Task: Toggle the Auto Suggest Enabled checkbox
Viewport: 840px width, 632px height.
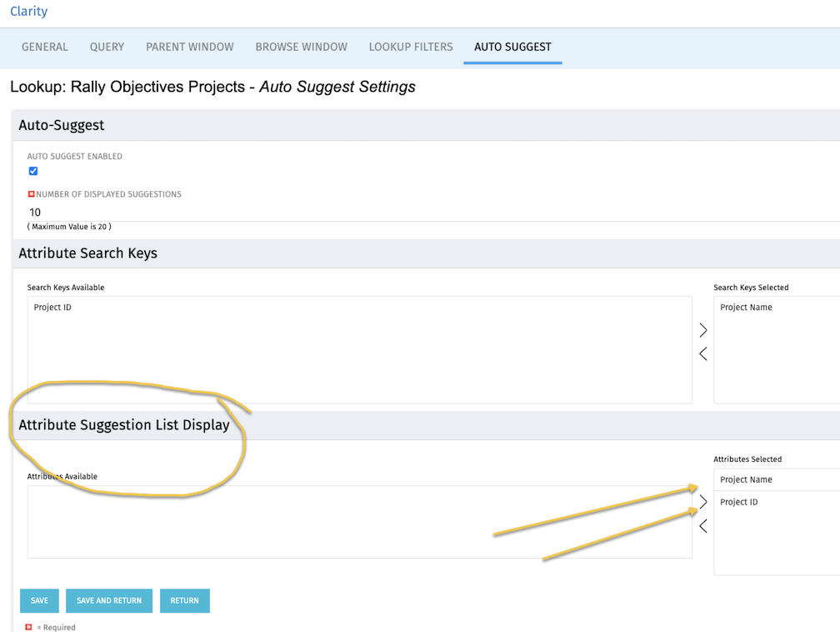Action: (x=33, y=171)
